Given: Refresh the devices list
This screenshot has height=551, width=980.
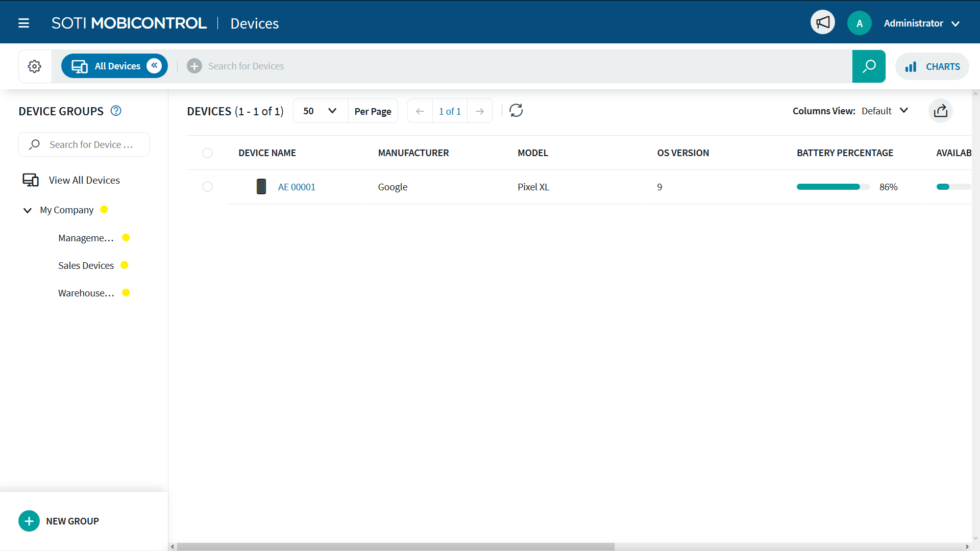Looking at the screenshot, I should click(516, 111).
